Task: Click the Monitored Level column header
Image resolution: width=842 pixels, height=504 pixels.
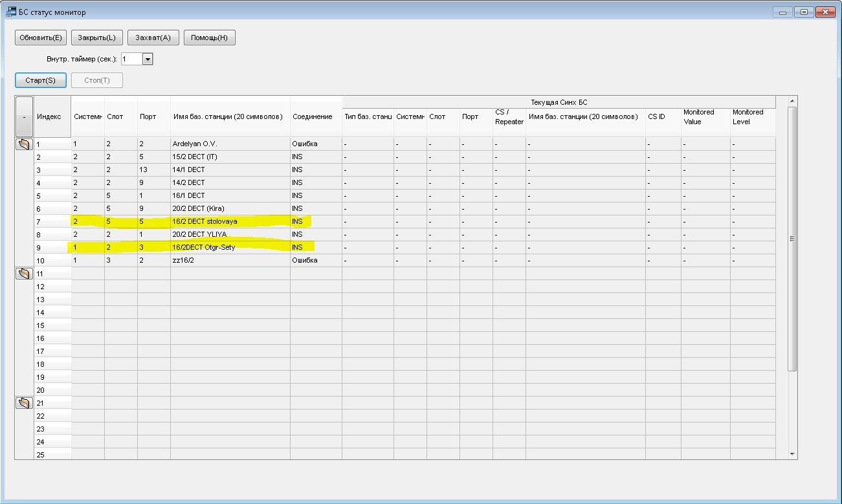Action: 753,116
